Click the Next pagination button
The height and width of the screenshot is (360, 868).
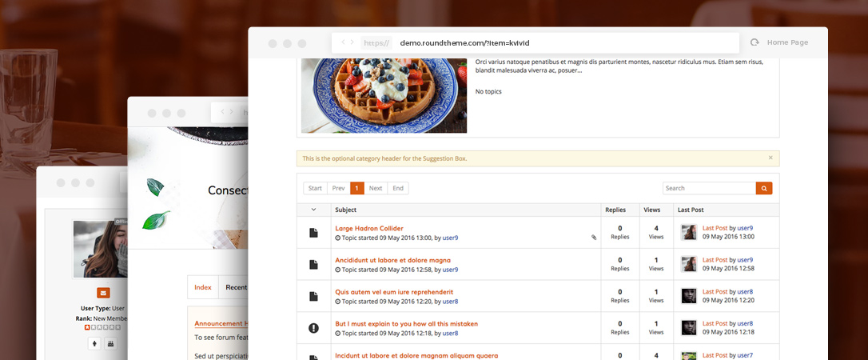tap(376, 188)
